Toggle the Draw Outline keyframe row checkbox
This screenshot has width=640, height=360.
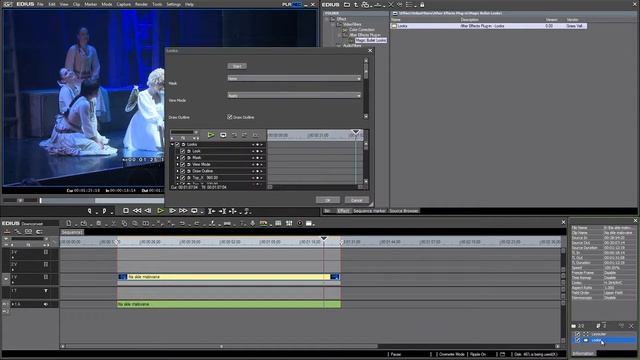coord(182,171)
